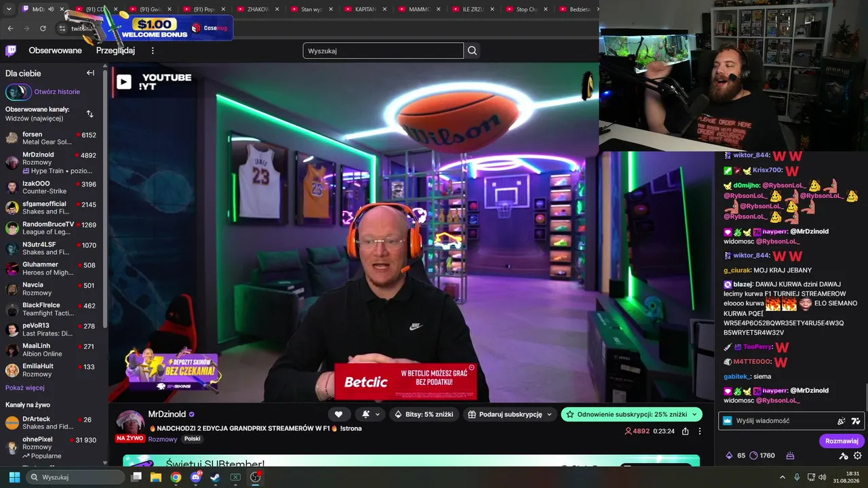
Task: Open the MrDzinold channel name link
Action: pos(167,414)
